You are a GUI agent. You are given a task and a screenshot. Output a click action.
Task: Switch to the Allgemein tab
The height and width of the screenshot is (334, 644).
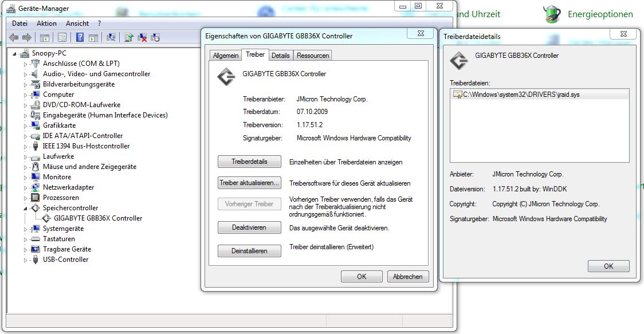pos(226,56)
